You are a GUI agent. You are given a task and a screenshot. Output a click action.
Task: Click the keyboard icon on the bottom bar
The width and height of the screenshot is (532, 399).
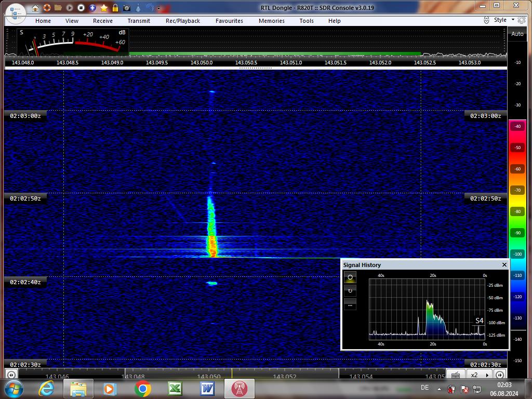click(x=456, y=375)
